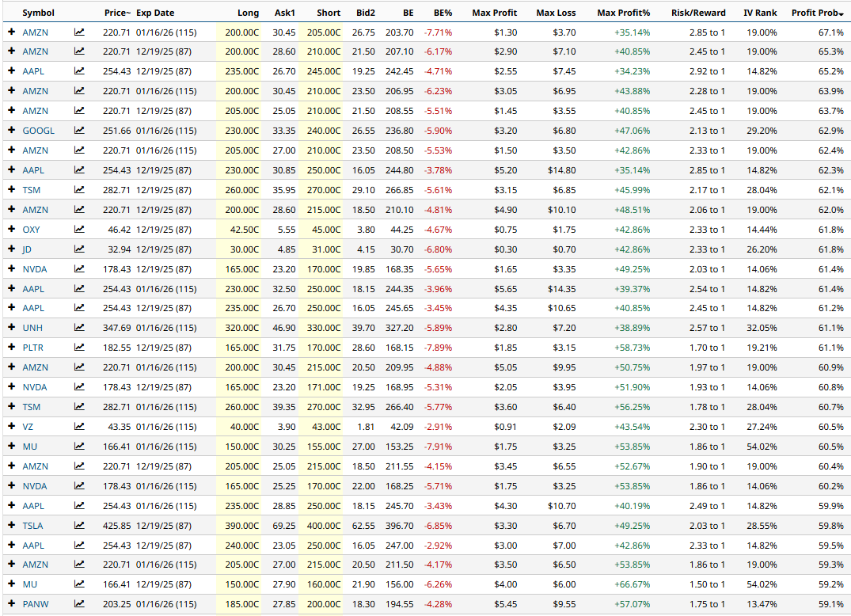This screenshot has height=616, width=851.
Task: Select the +66.67% max profit cell
Action: point(633,584)
